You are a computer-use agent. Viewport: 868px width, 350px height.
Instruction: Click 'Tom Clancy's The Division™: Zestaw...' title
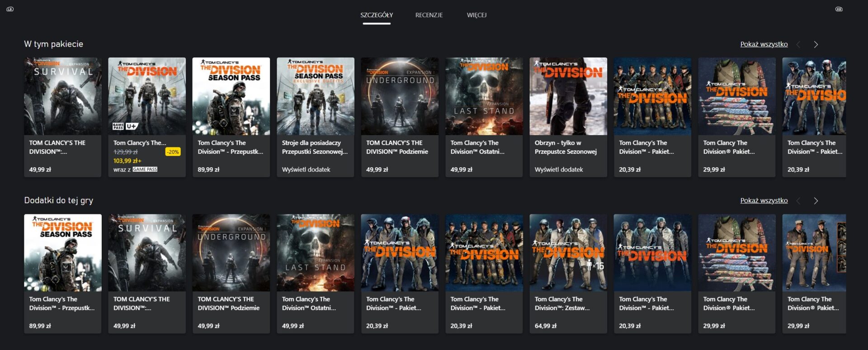coord(562,304)
